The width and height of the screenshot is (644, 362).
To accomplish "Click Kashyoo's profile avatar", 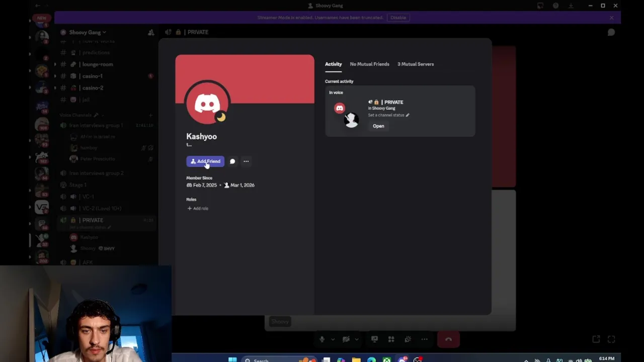I will point(207,103).
